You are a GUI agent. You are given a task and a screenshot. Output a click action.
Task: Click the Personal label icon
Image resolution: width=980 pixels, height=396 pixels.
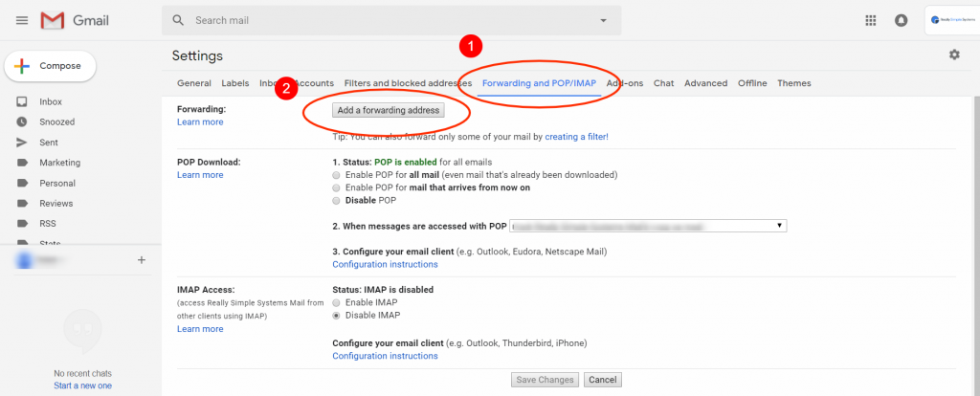22,183
